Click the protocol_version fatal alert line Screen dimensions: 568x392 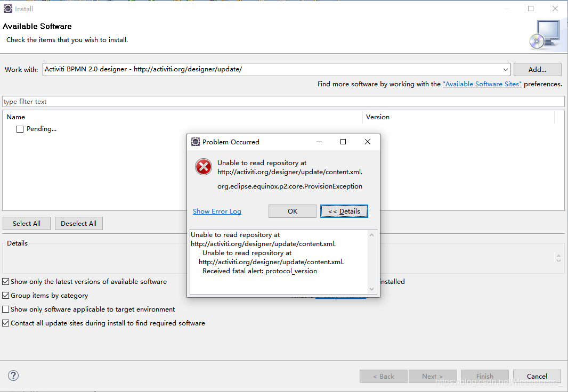[x=259, y=271]
